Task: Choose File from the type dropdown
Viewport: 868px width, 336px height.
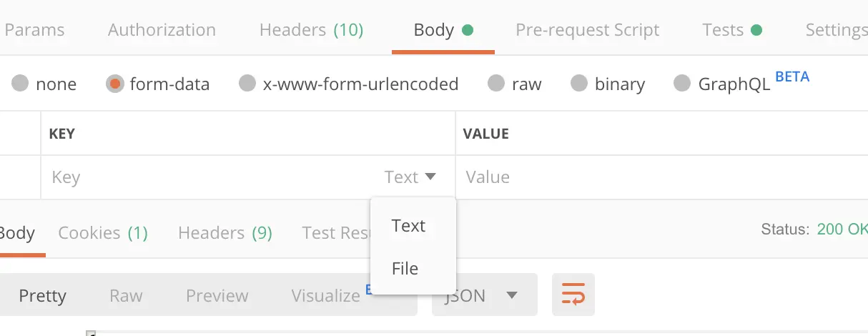Action: point(405,269)
